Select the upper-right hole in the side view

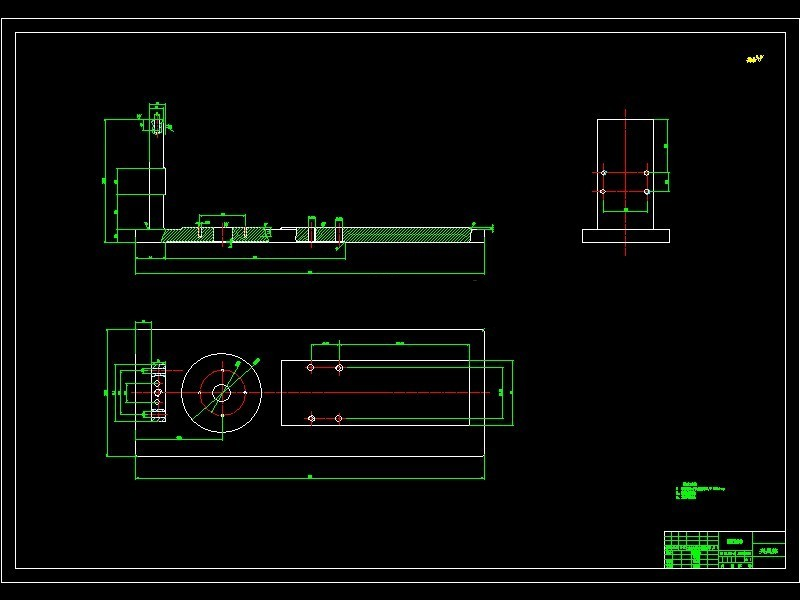(x=646, y=173)
